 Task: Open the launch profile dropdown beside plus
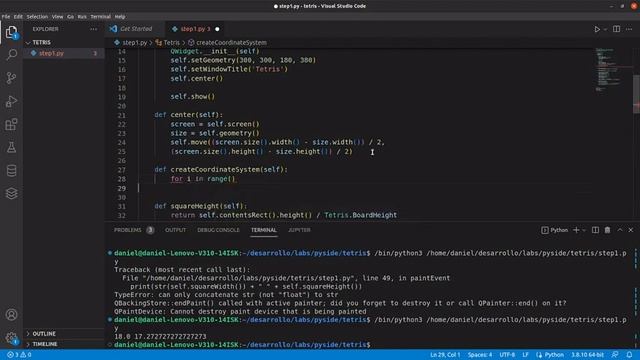click(584, 230)
